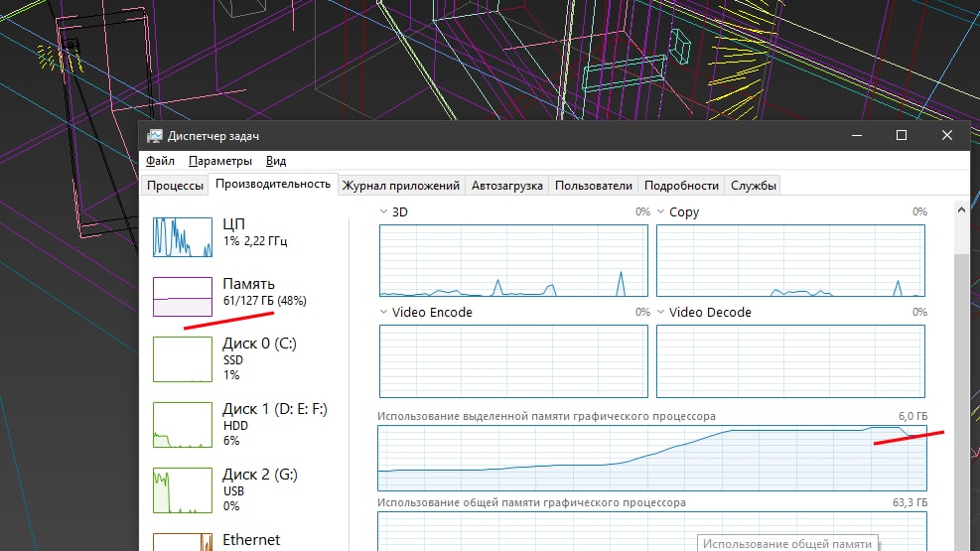Switch to the Автозагрузка tab
Image resolution: width=980 pixels, height=551 pixels.
tap(506, 186)
